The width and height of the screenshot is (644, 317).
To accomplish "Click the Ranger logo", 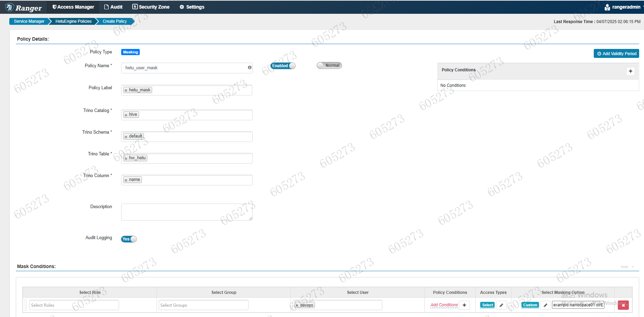I will pyautogui.click(x=23, y=7).
